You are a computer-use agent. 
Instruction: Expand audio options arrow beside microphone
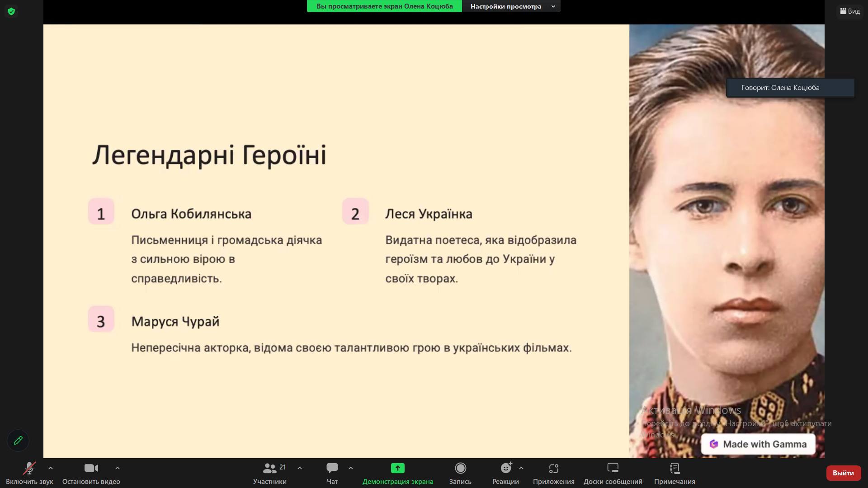point(51,468)
